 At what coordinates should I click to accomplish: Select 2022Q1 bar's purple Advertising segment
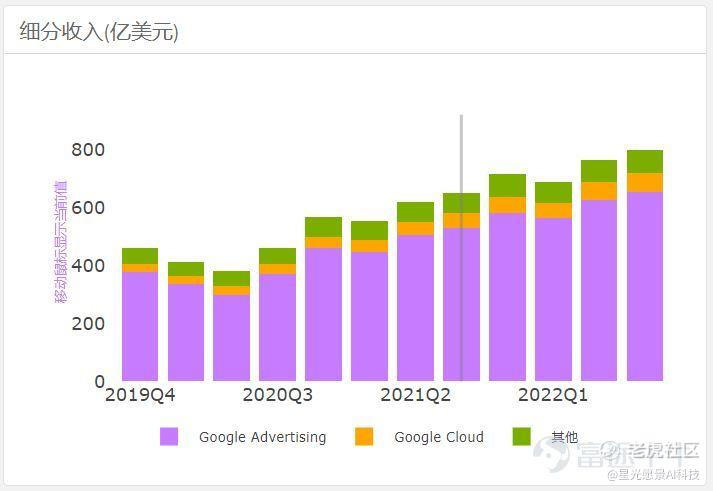click(553, 300)
